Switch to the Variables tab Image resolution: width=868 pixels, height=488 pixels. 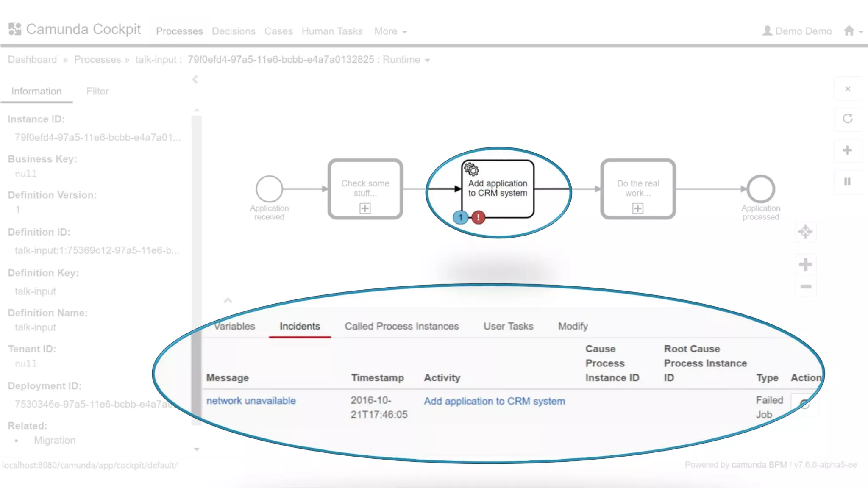tap(234, 326)
